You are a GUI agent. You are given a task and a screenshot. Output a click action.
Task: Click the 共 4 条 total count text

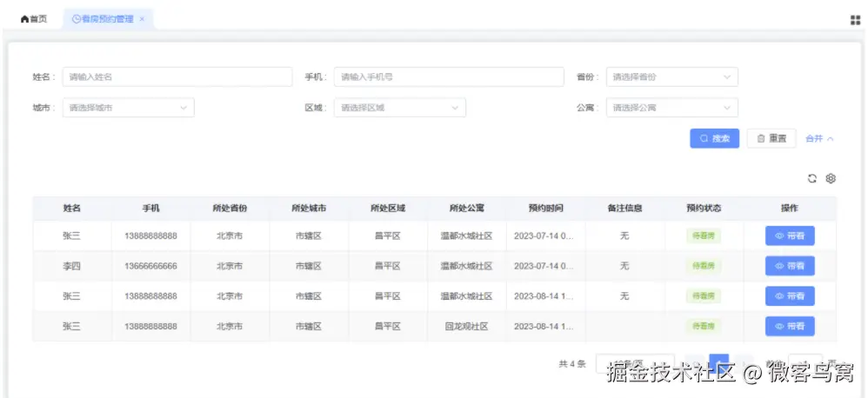(571, 364)
